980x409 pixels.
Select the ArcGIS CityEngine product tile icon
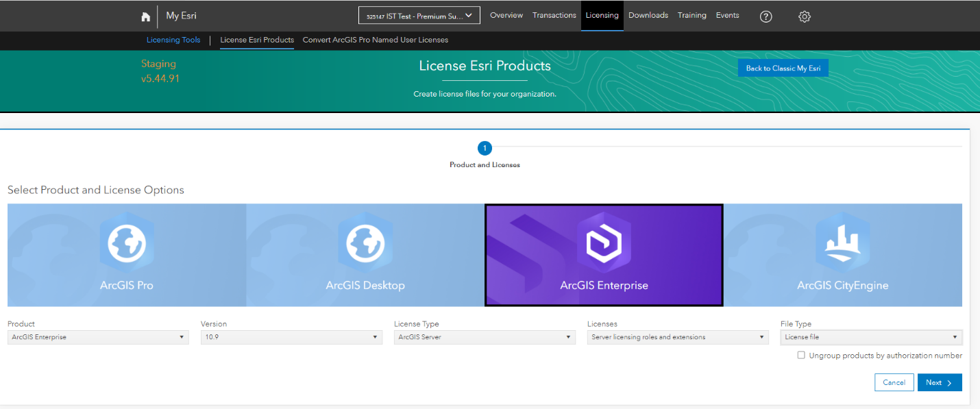click(x=842, y=241)
